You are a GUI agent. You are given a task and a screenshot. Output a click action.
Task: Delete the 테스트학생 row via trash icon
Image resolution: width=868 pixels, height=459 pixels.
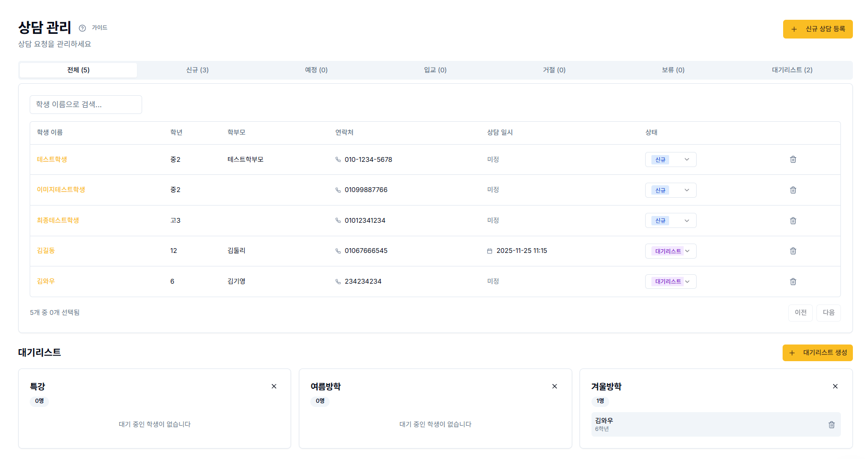pyautogui.click(x=793, y=159)
